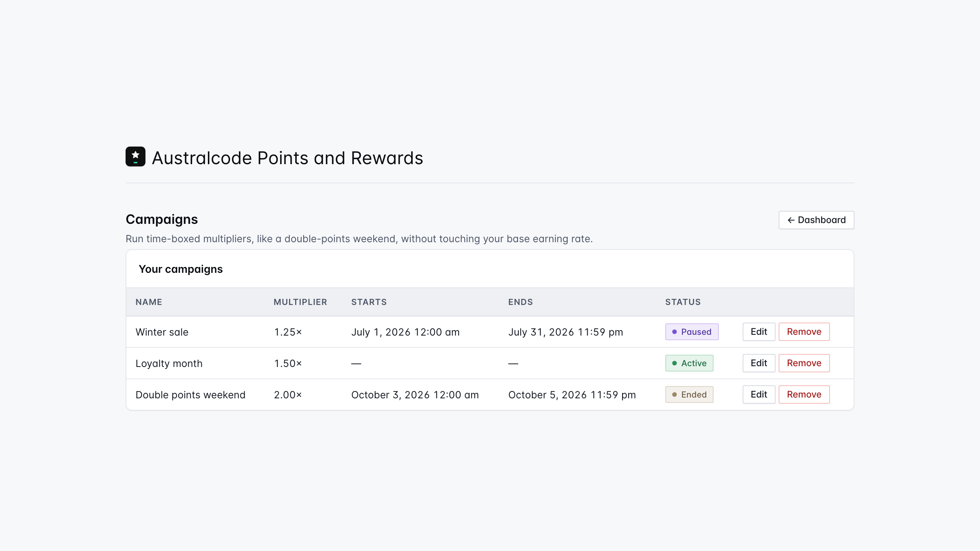
Task: Edit the Winter sale campaign
Action: coord(759,332)
